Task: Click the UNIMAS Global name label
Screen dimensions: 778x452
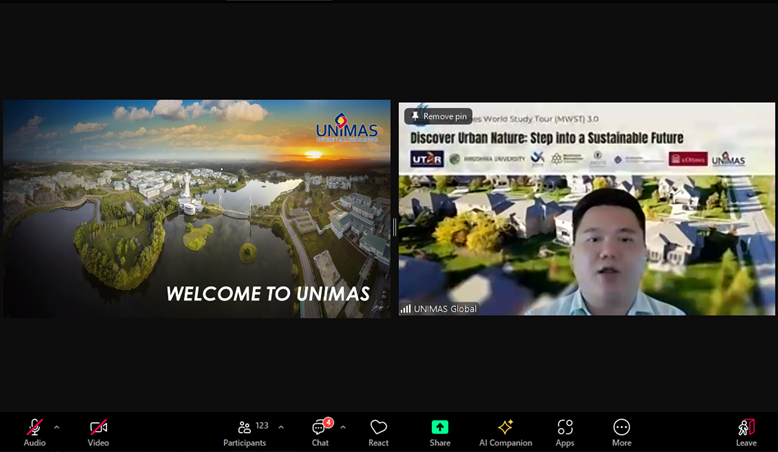Action: pos(445,309)
